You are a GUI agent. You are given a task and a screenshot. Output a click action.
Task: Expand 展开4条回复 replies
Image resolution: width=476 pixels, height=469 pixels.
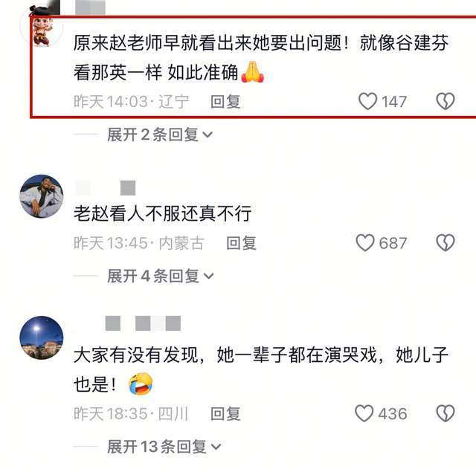point(161,276)
